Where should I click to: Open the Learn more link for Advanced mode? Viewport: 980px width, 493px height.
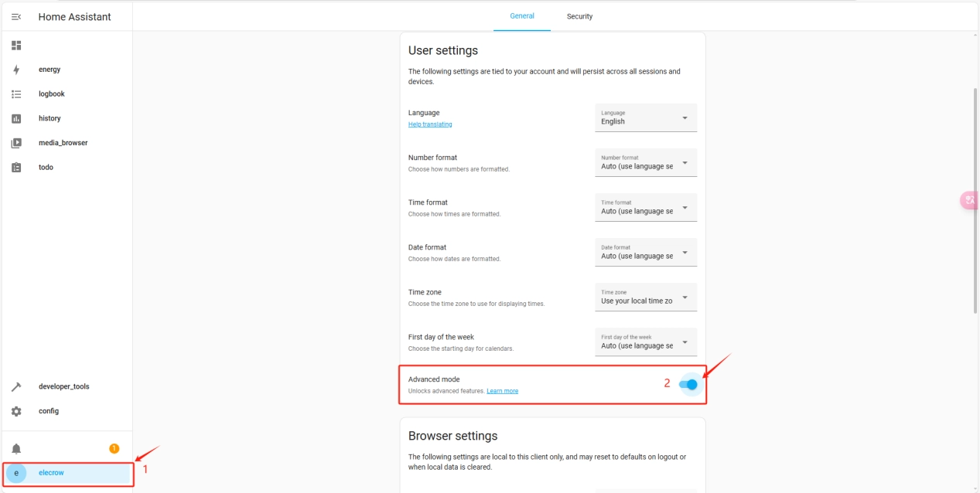pyautogui.click(x=502, y=391)
